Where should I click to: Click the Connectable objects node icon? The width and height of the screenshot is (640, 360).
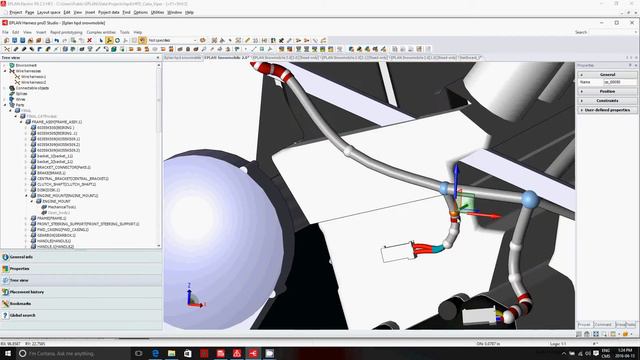(x=12, y=88)
